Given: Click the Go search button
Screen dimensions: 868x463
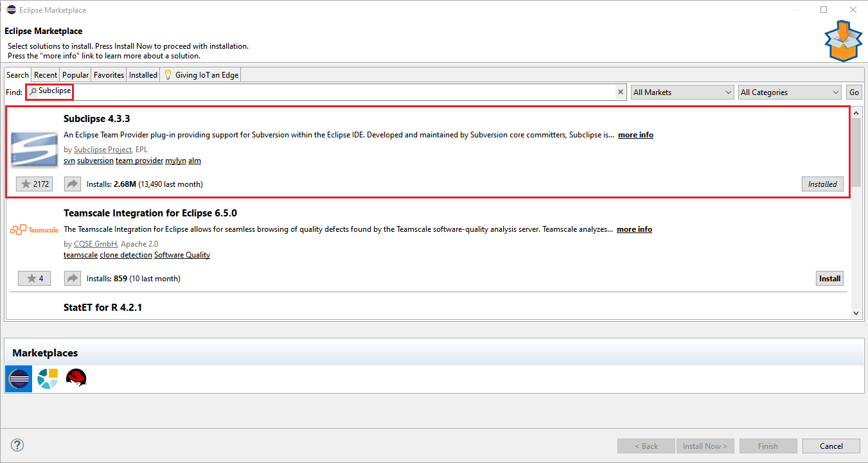Looking at the screenshot, I should coord(854,92).
